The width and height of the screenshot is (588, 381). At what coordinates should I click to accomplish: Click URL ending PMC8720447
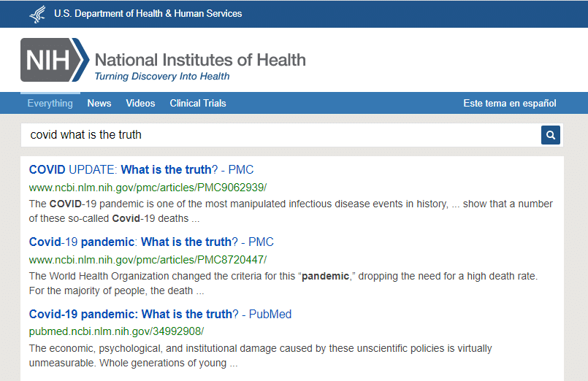point(148,260)
